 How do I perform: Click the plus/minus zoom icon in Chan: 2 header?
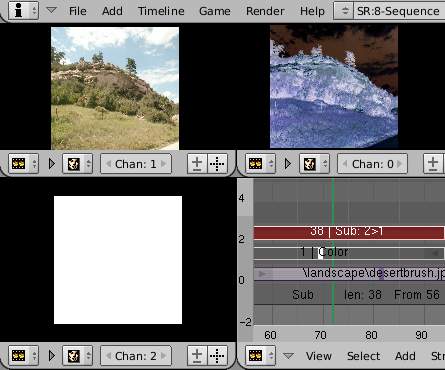197,356
